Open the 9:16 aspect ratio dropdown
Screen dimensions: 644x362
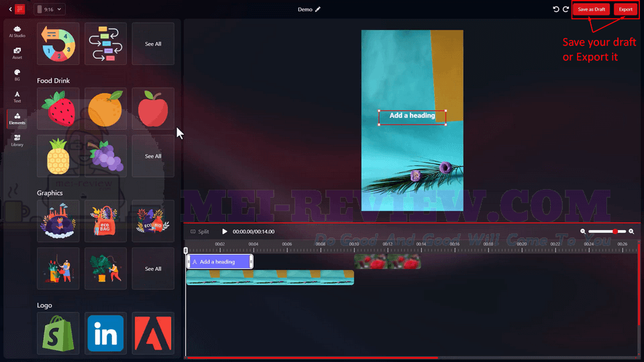click(x=49, y=9)
